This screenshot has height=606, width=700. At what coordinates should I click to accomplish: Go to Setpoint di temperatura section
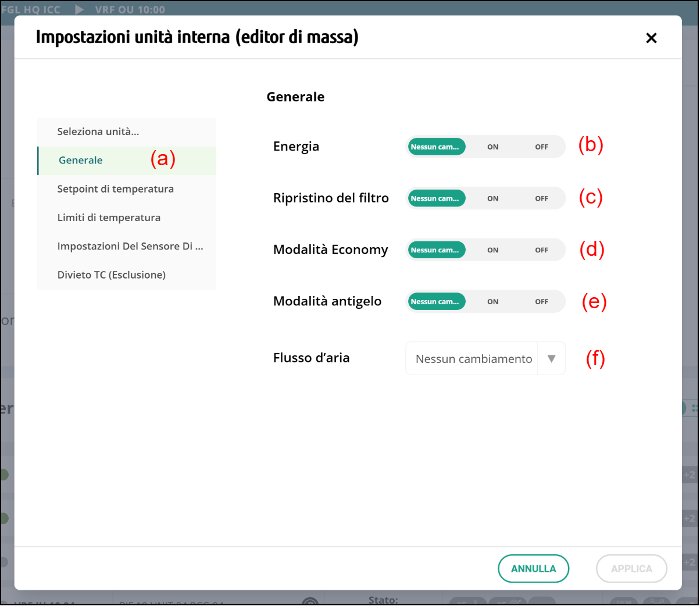click(115, 189)
